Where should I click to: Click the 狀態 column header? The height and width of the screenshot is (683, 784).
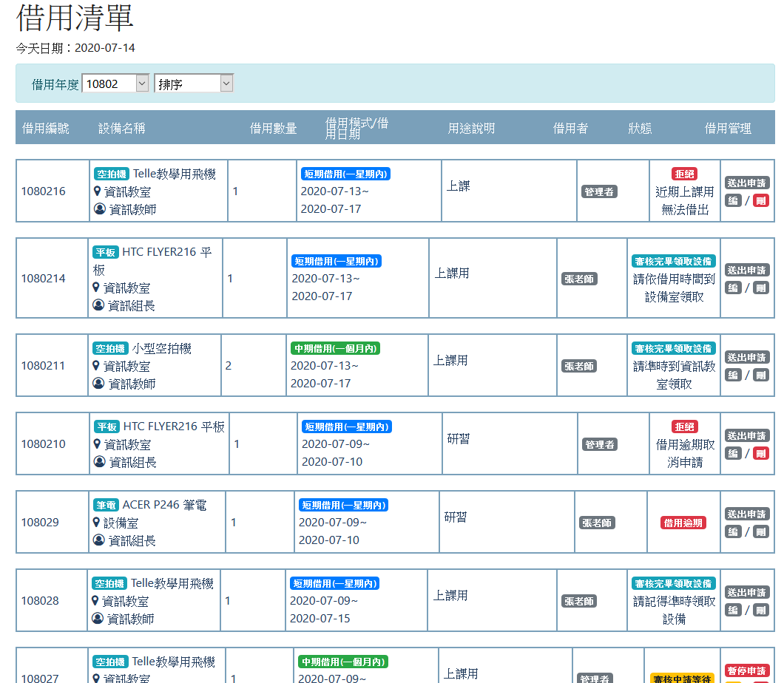coord(640,129)
